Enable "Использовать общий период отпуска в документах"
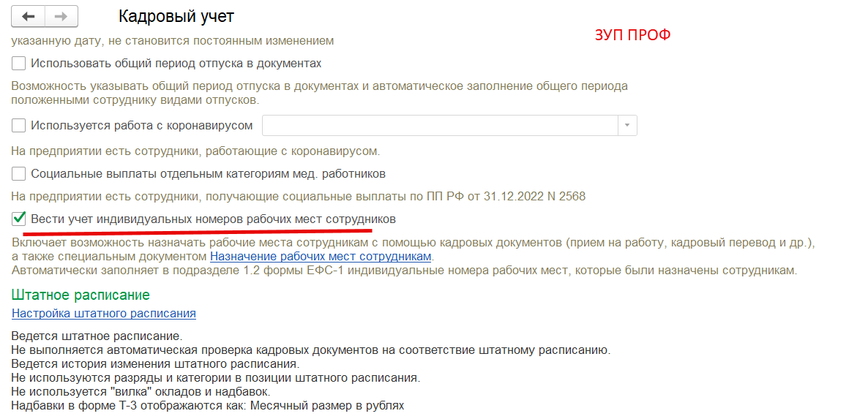This screenshot has height=419, width=868. tap(19, 64)
